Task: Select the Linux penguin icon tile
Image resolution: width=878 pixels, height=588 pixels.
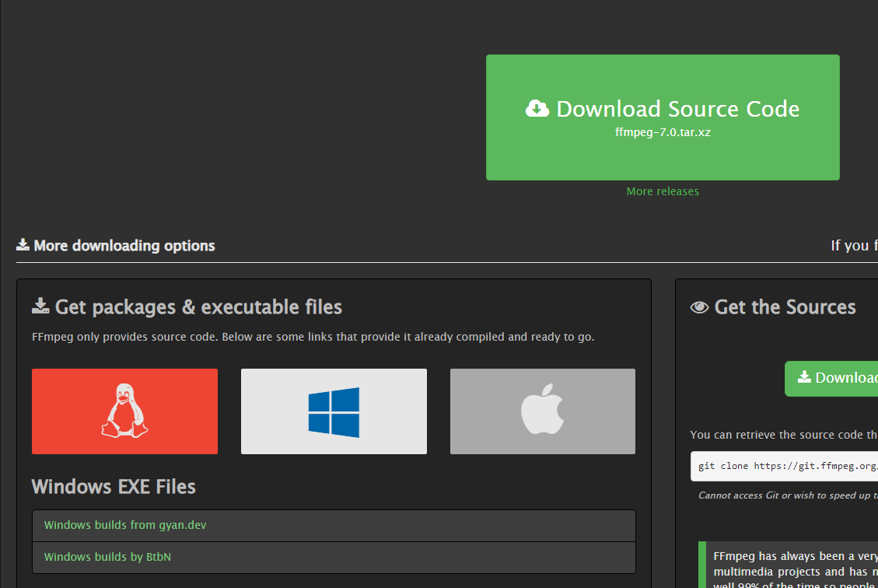Action: (125, 411)
